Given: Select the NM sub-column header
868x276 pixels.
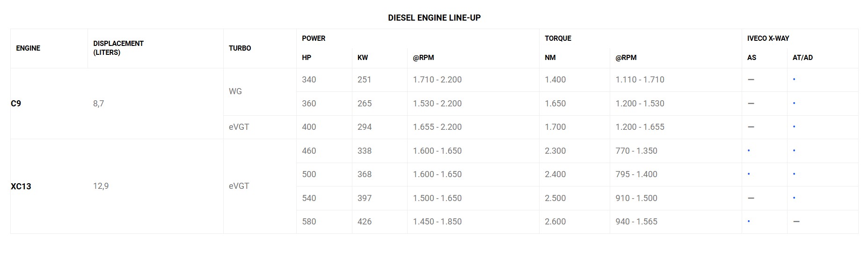Looking at the screenshot, I should coord(550,58).
